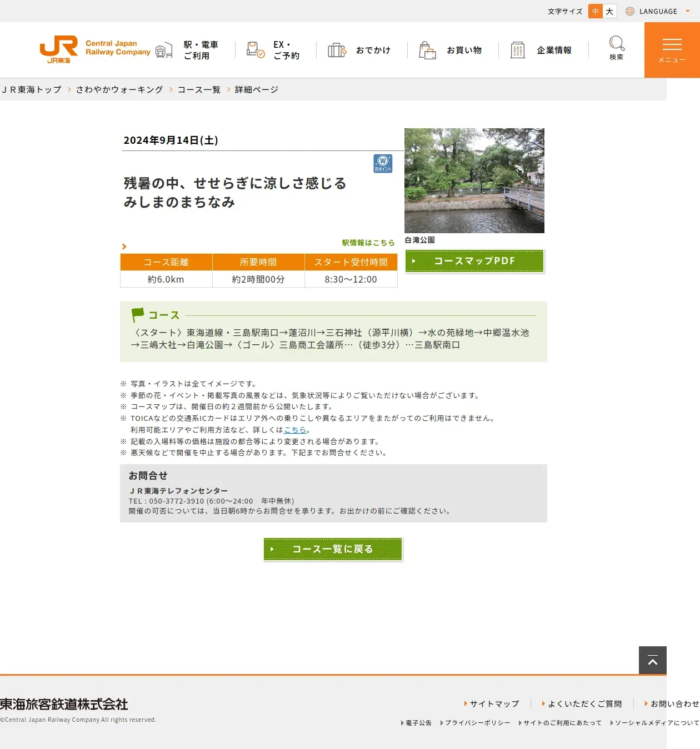This screenshot has height=749, width=700.
Task: Click the 8:30～12:00 reception time cell
Action: pyautogui.click(x=351, y=279)
